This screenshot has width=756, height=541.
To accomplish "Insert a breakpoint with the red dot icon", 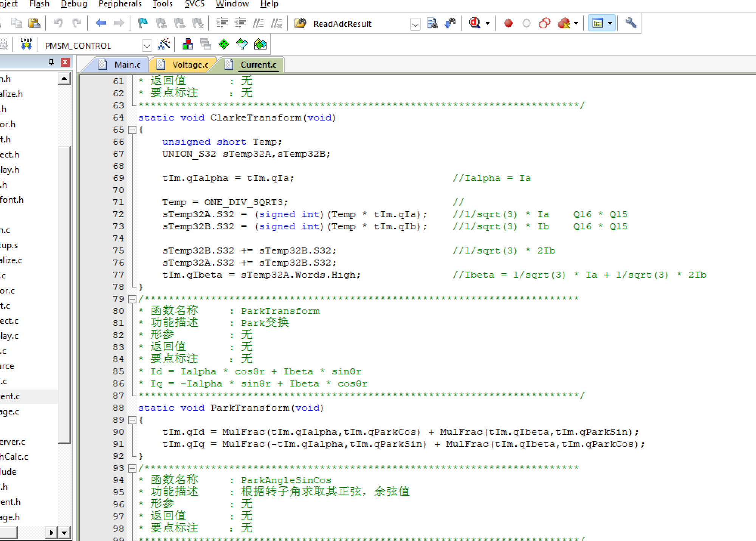I will point(508,23).
